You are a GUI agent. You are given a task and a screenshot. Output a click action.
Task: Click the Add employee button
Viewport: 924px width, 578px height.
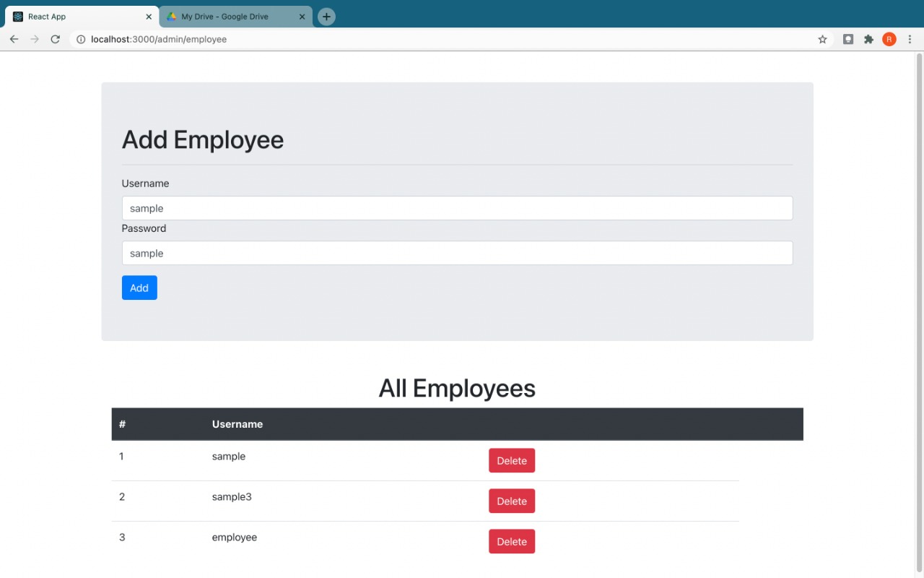pyautogui.click(x=139, y=288)
